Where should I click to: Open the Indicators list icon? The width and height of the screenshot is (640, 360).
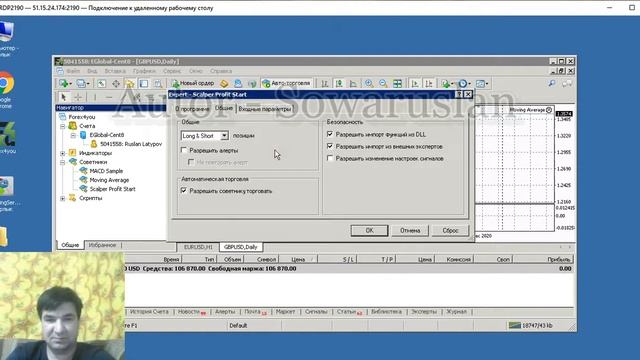pyautogui.click(x=446, y=84)
